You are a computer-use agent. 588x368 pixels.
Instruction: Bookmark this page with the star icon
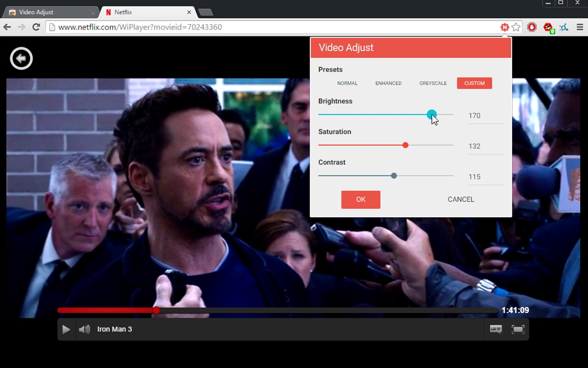click(516, 27)
